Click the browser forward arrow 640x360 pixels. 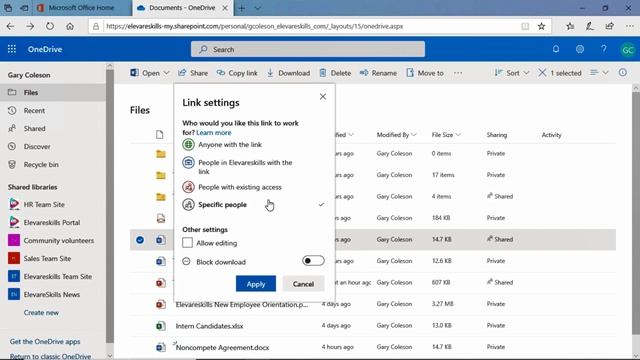click(30, 26)
